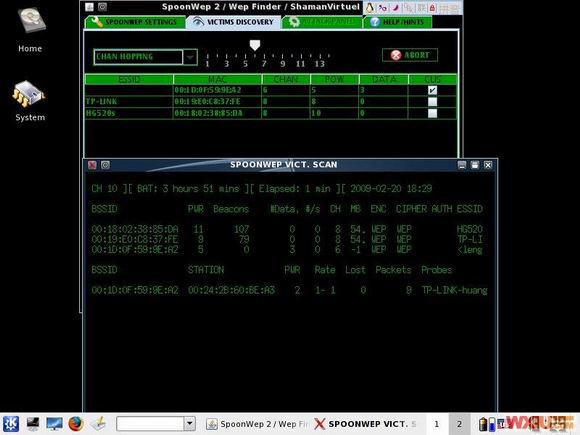Click the desktop monitor icon in taskbar

(54, 424)
